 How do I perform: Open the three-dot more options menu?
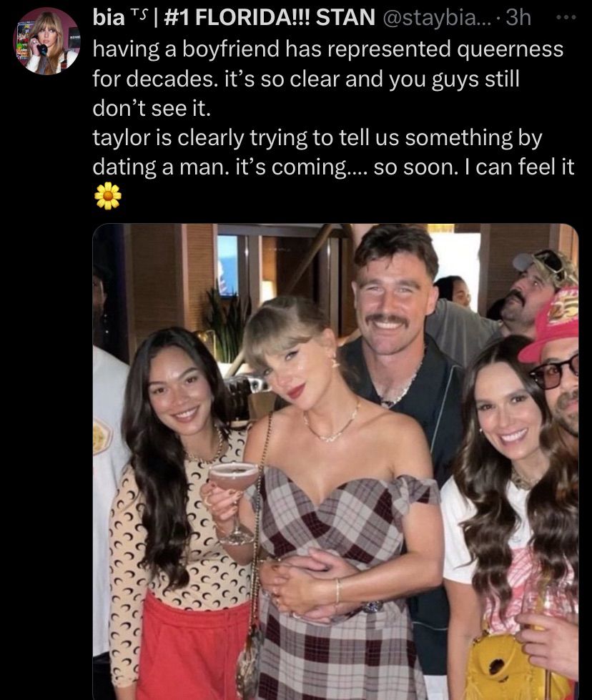point(566,18)
